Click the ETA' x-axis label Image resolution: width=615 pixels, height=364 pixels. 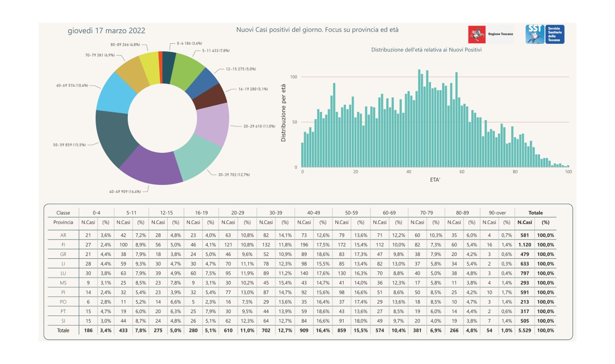[434, 179]
